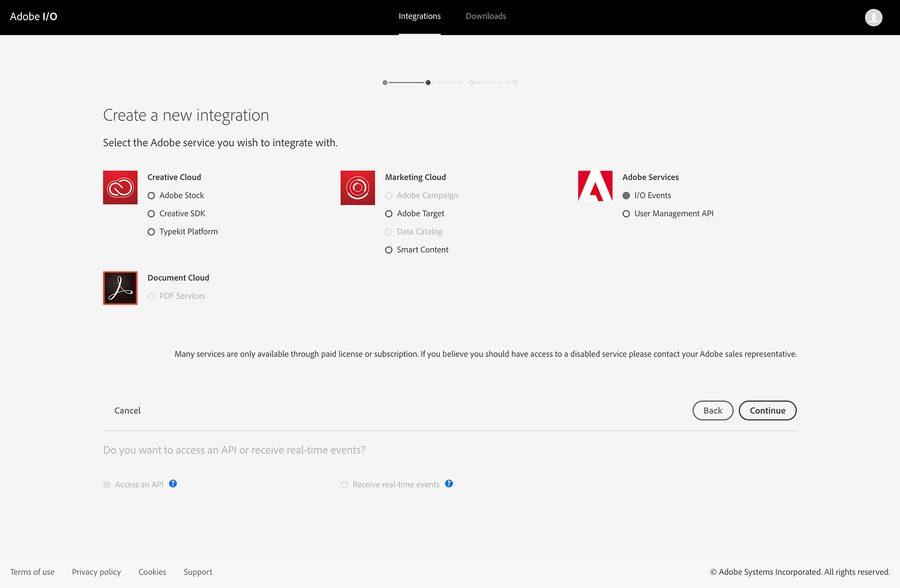The width and height of the screenshot is (900, 588).
Task: Click the first step progress dot
Action: 385,83
